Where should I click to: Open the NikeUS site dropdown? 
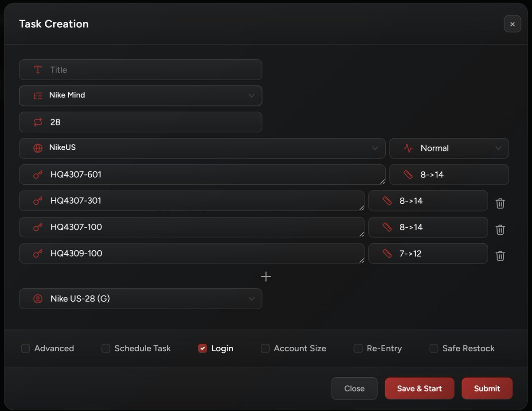click(202, 148)
